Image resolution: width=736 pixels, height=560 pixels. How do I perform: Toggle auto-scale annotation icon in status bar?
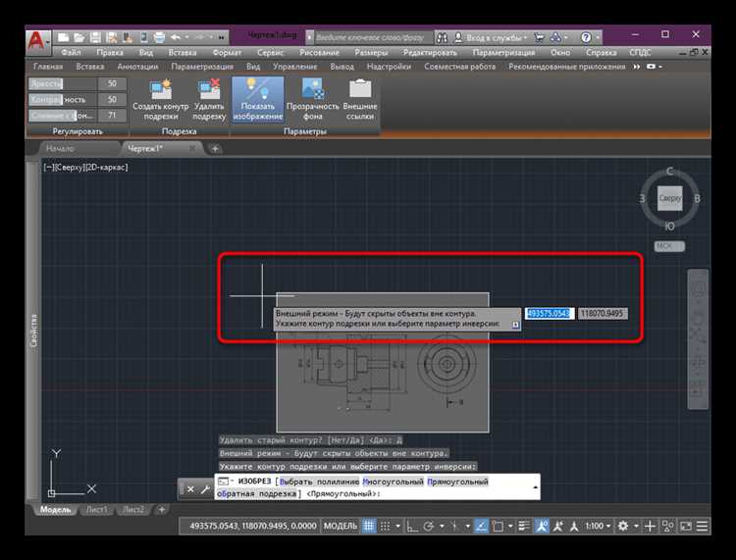tap(557, 527)
